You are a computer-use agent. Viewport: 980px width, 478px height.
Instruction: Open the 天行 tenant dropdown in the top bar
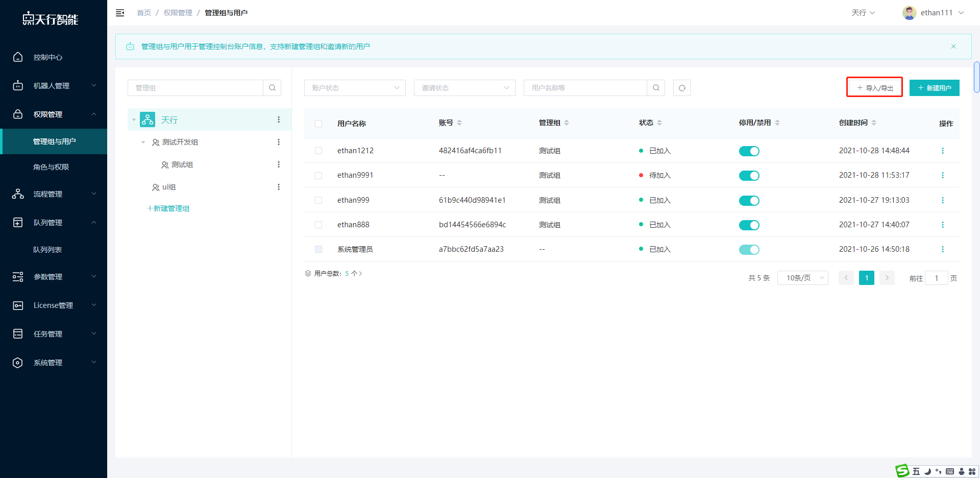click(x=863, y=13)
